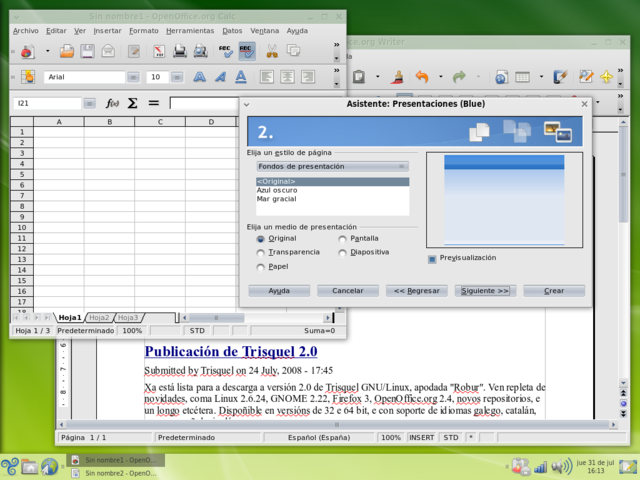Viewport: 640px width, 480px height.
Task: Click the Function equals sign icon
Action: coord(153,103)
